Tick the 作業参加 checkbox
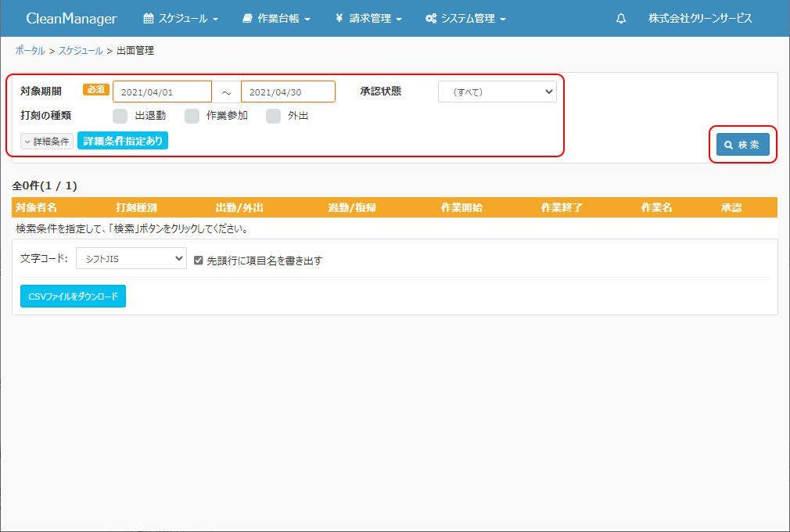Viewport: 790px width, 532px height. 192,117
